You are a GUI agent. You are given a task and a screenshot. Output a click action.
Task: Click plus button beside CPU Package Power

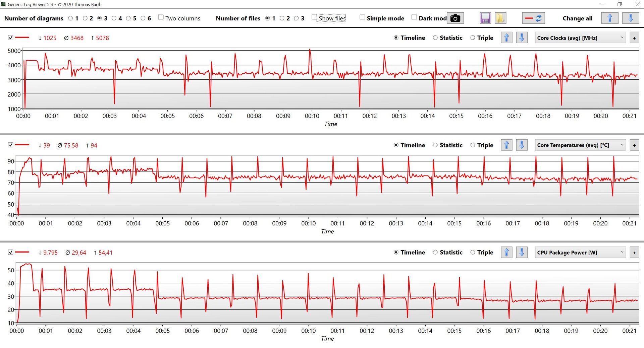coord(634,253)
